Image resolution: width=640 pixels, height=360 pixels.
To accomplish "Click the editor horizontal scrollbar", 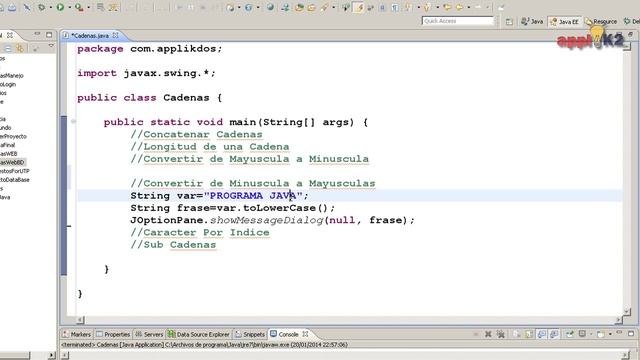I will pos(350,320).
